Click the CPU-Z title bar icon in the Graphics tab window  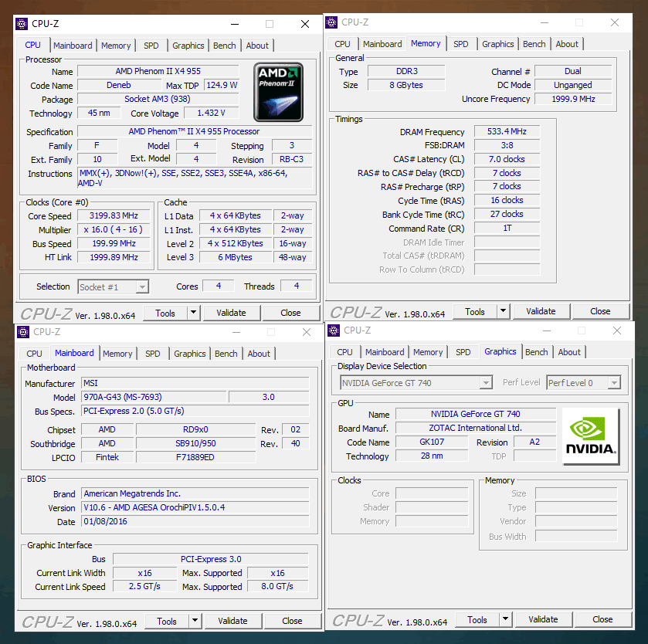(x=333, y=330)
